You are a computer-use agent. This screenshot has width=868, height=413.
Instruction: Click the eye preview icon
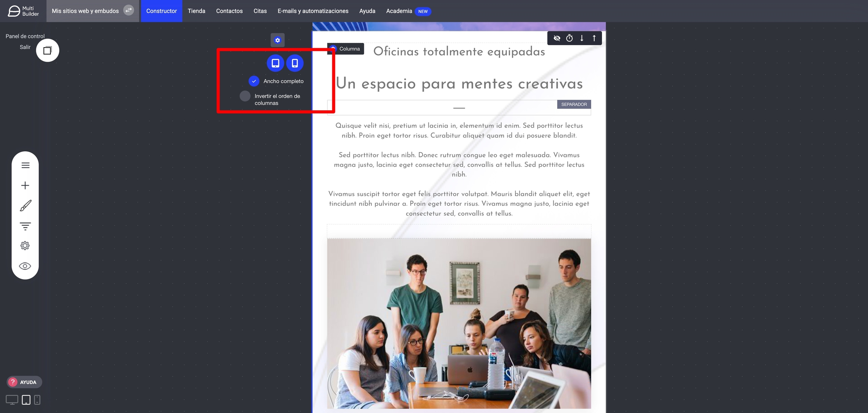tap(25, 266)
